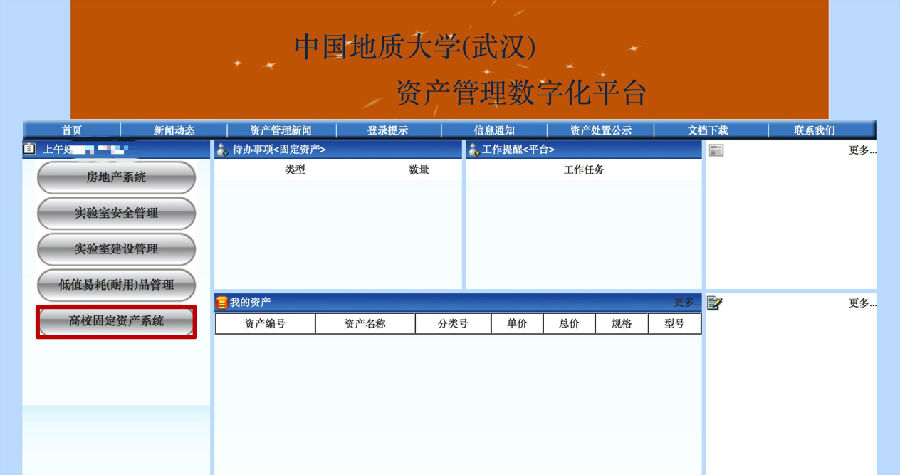The width and height of the screenshot is (900, 475).
Task: Click the 类型 column in 待办事项
Action: pos(295,170)
